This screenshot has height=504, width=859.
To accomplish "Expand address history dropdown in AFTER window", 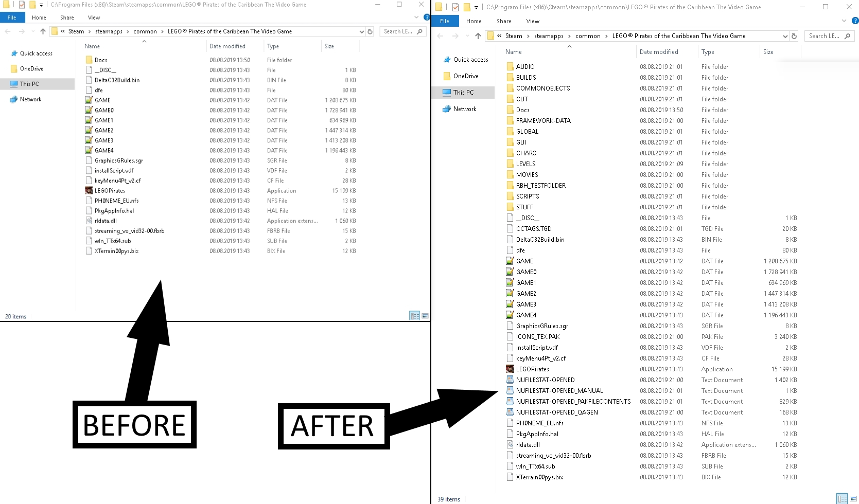I will (x=785, y=36).
